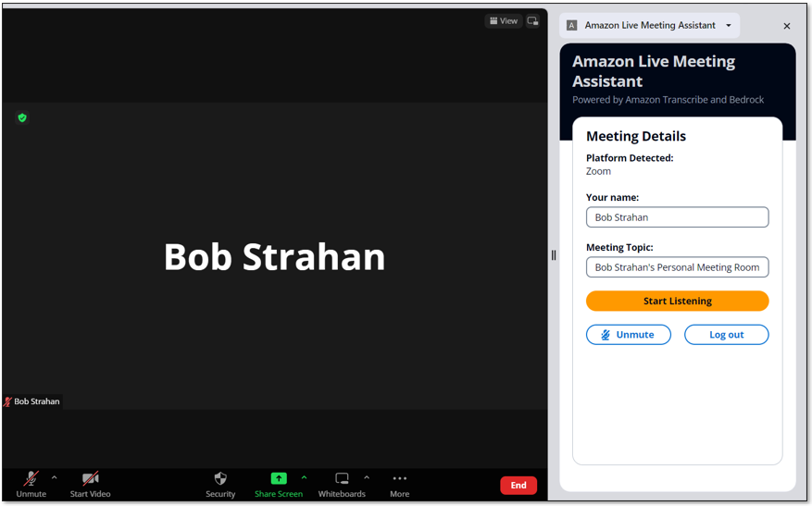This screenshot has height=506, width=812.
Task: Open audio options caret beside Unmute
Action: (x=55, y=477)
